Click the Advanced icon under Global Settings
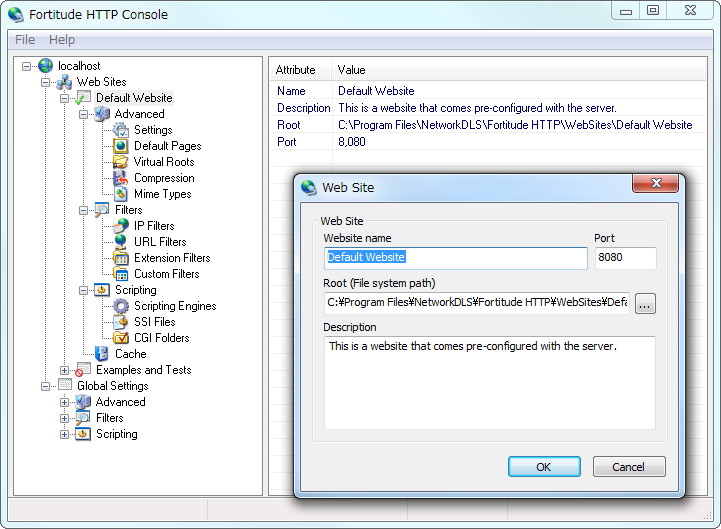This screenshot has height=529, width=721. (x=83, y=402)
